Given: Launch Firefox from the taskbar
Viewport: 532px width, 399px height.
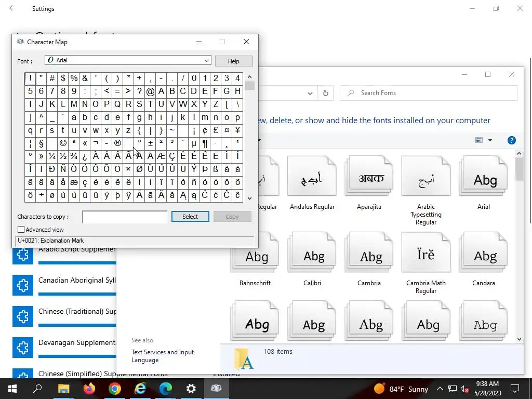Looking at the screenshot, I should pos(89,389).
